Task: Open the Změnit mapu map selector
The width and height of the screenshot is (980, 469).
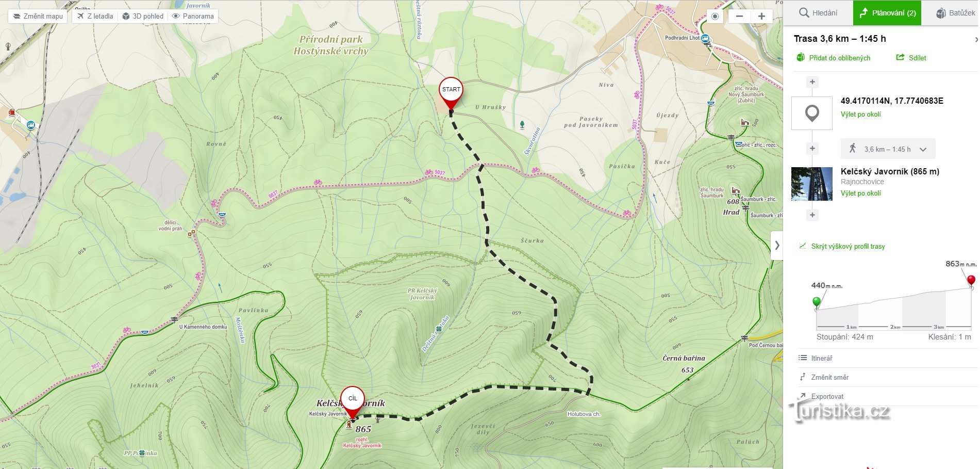Action: tap(38, 16)
